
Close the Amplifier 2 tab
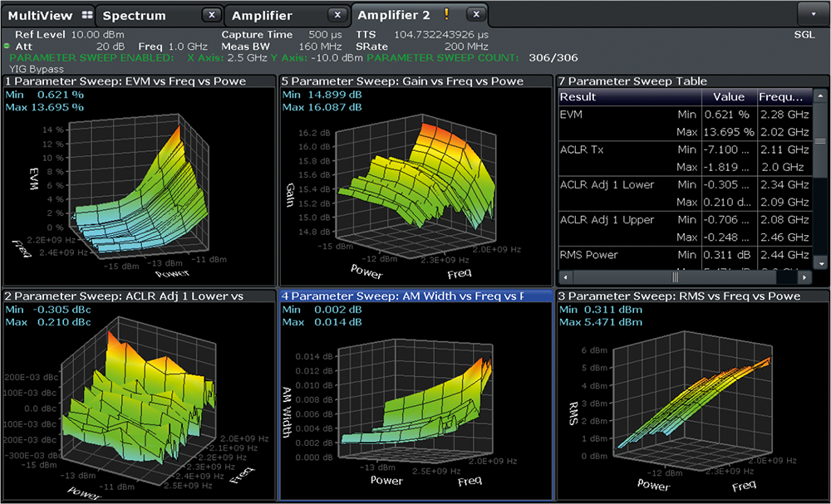pyautogui.click(x=475, y=14)
